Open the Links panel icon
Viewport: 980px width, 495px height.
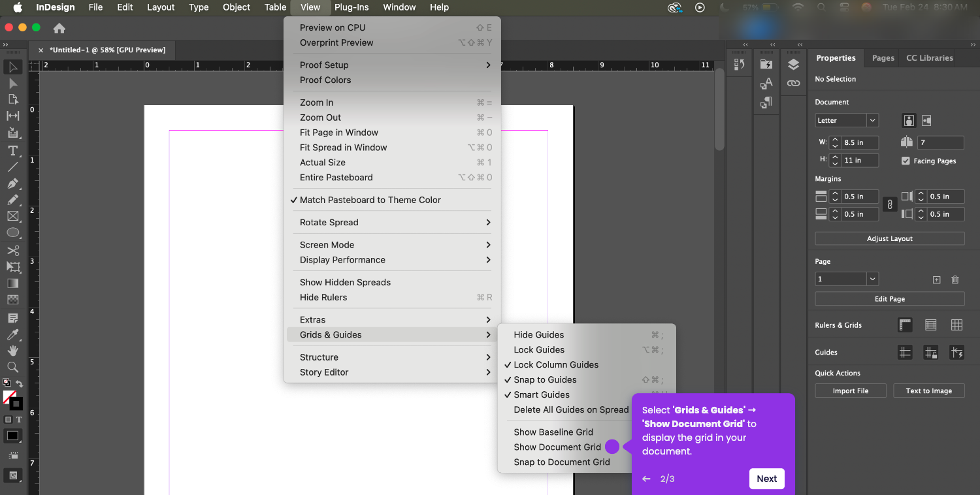tap(793, 83)
